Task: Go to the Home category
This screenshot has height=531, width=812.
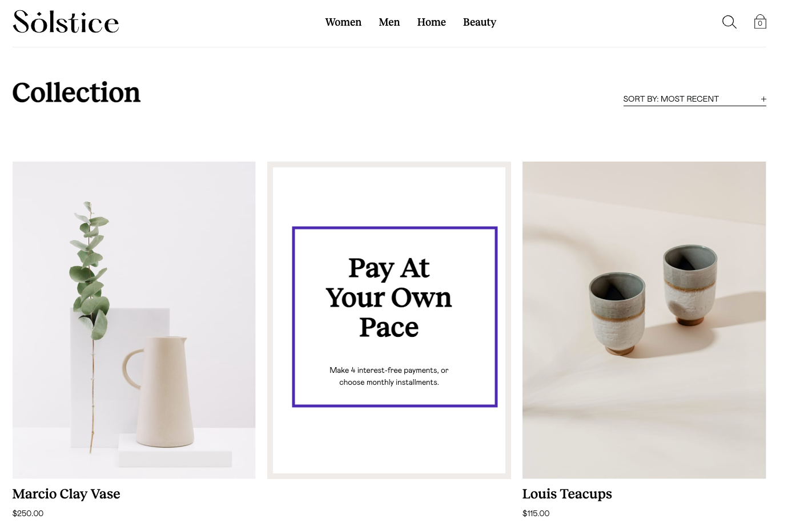Action: 431,22
